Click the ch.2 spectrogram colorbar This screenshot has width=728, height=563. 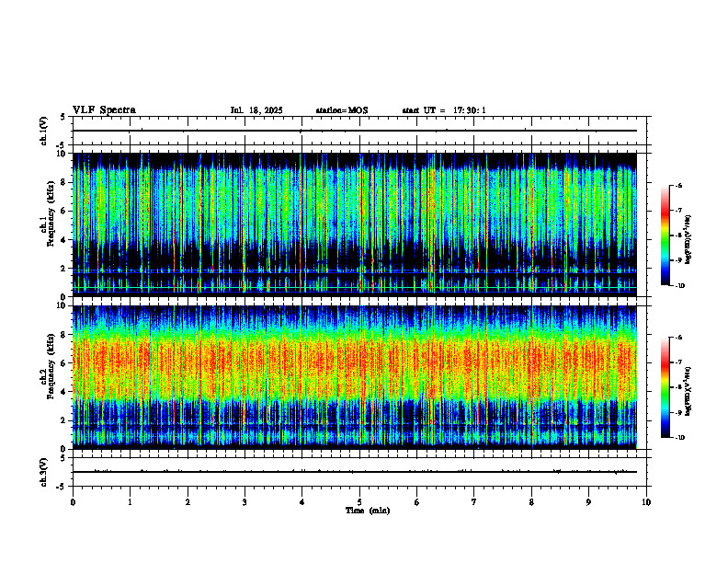(x=665, y=387)
